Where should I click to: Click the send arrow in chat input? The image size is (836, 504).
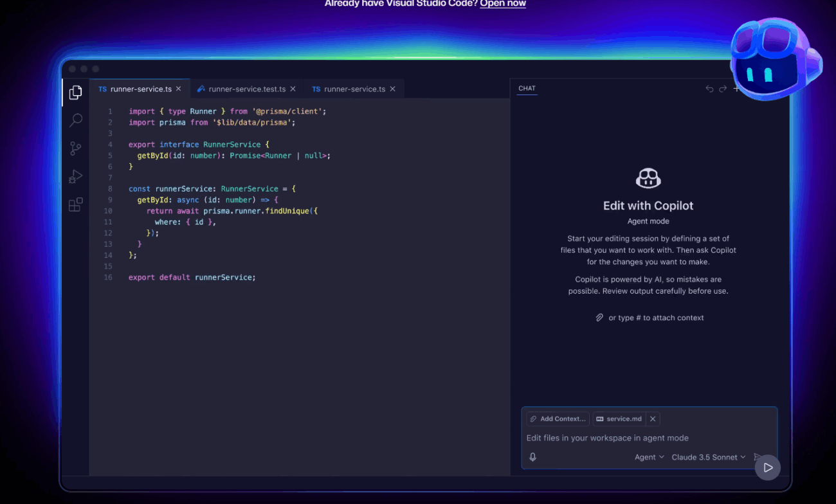click(x=757, y=456)
